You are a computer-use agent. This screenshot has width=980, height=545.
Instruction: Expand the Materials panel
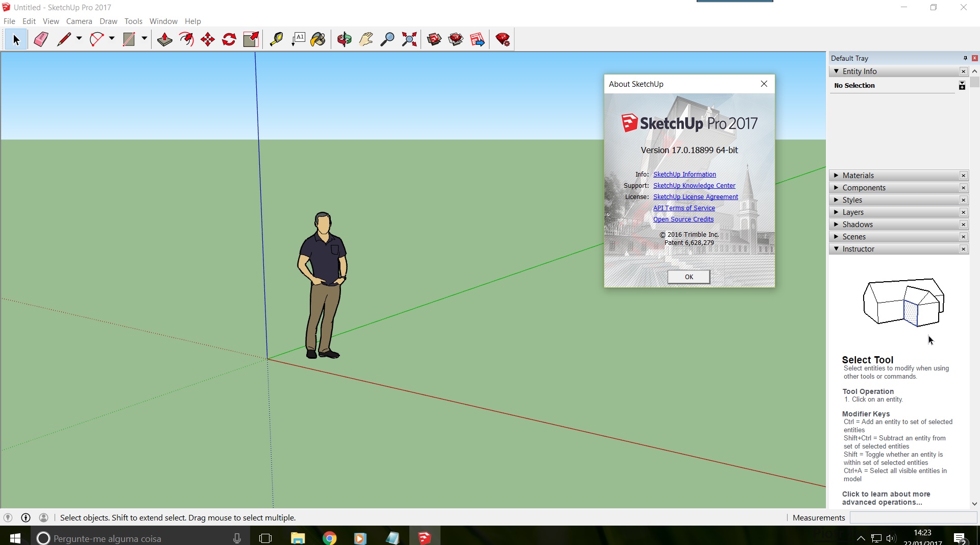[x=836, y=175]
